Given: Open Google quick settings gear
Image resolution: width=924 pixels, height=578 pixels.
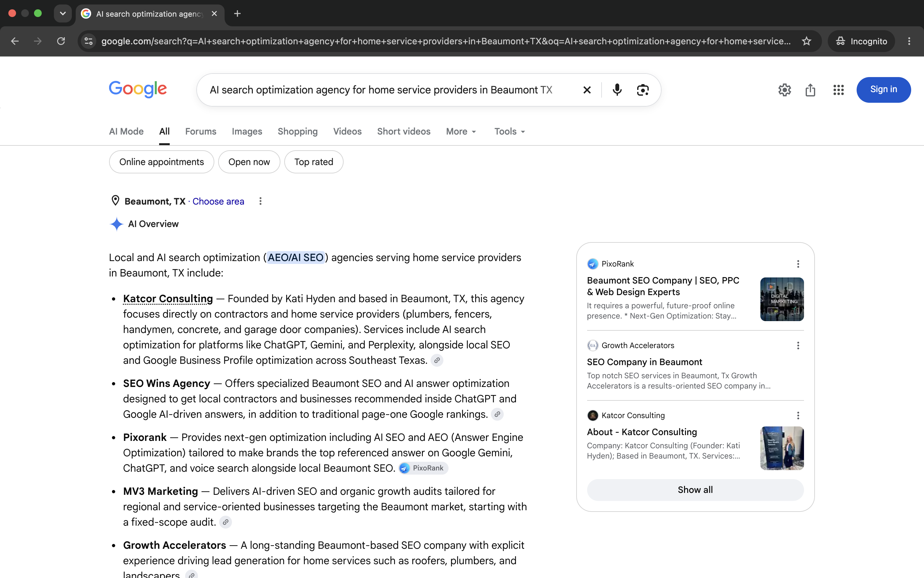Looking at the screenshot, I should click(785, 90).
